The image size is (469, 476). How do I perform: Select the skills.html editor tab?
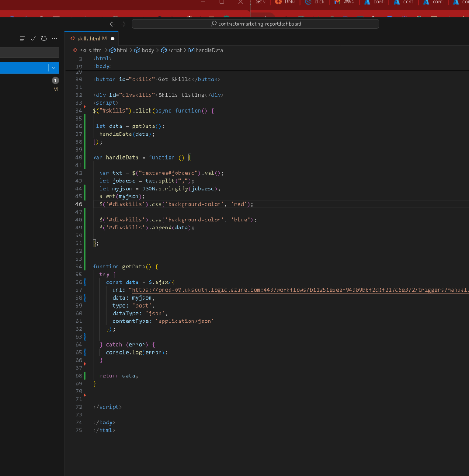click(x=91, y=39)
